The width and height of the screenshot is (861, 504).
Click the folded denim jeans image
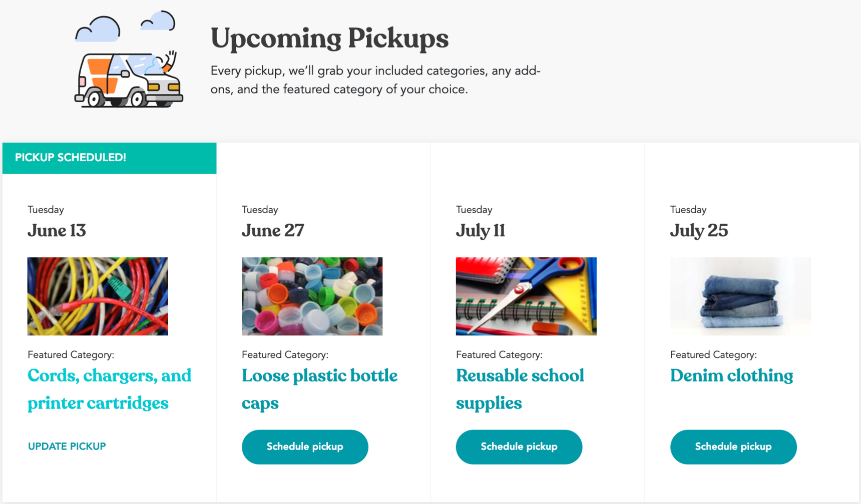[x=740, y=296]
